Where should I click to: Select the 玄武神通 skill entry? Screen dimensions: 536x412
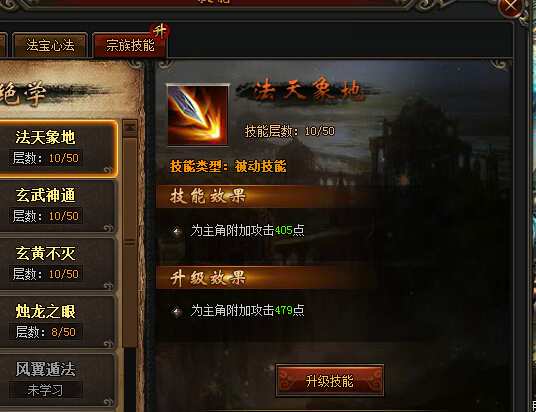[x=56, y=206]
